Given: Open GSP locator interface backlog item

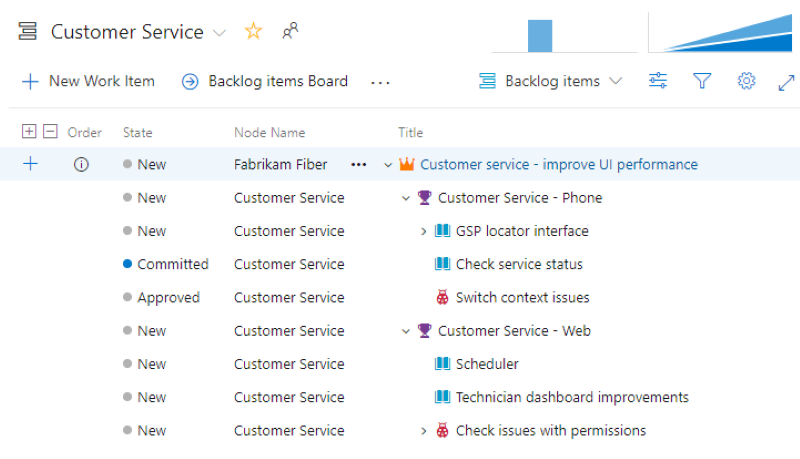Looking at the screenshot, I should (x=522, y=231).
